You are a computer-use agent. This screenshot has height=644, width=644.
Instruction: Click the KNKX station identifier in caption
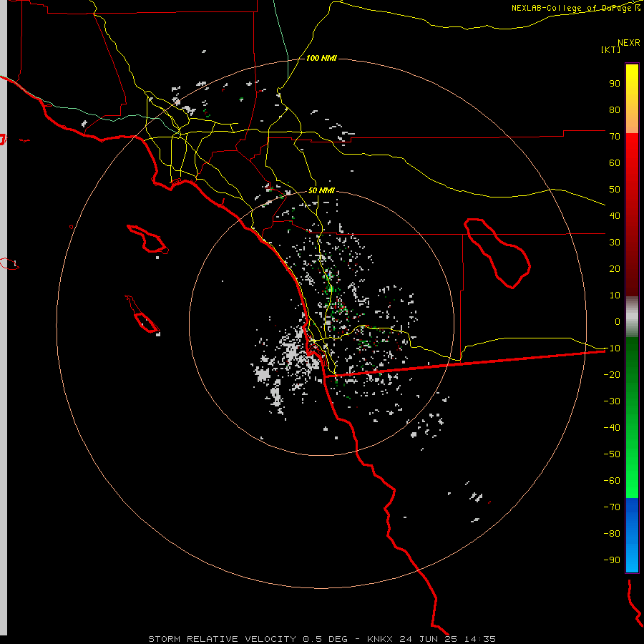pos(379,639)
